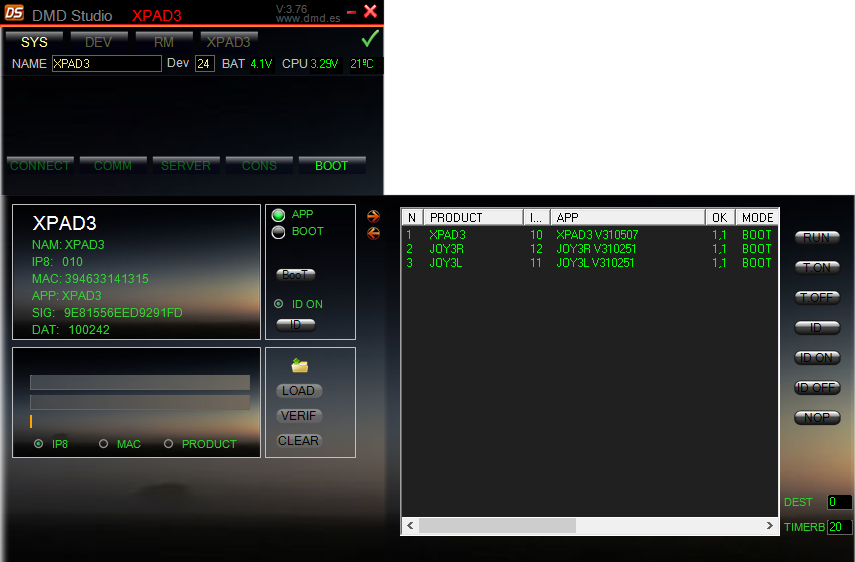Toggle the ID ON radio option
The image size is (855, 562).
coord(279,304)
